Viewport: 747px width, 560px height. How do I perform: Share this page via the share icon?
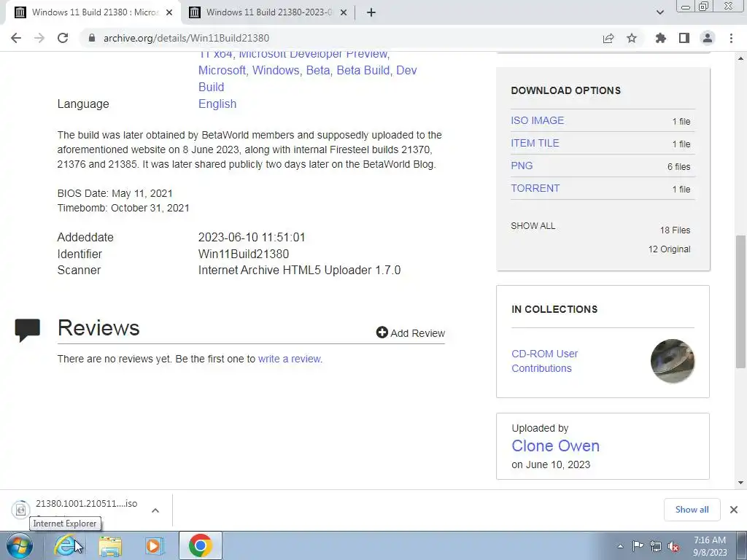click(608, 38)
